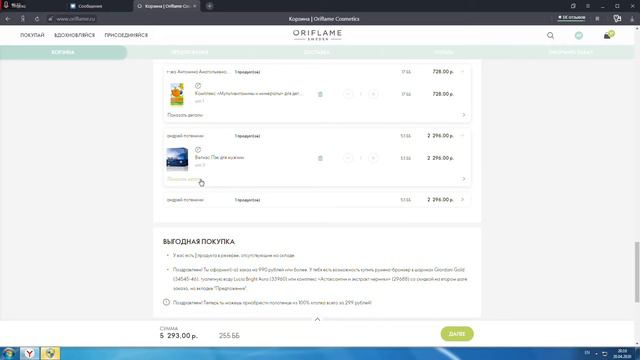The height and width of the screenshot is (360, 640).
Task: Click the Oriflame Sweden logo
Action: [x=317, y=35]
